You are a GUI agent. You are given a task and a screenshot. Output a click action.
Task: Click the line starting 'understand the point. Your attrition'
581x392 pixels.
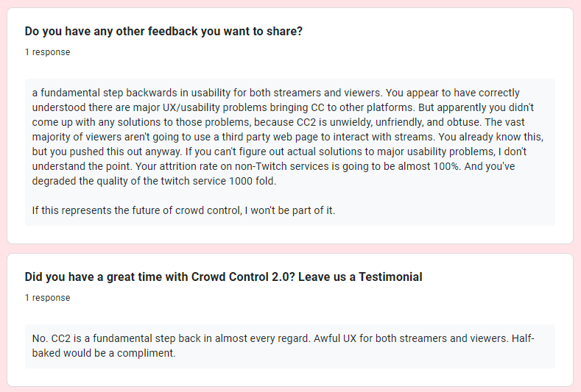click(273, 166)
